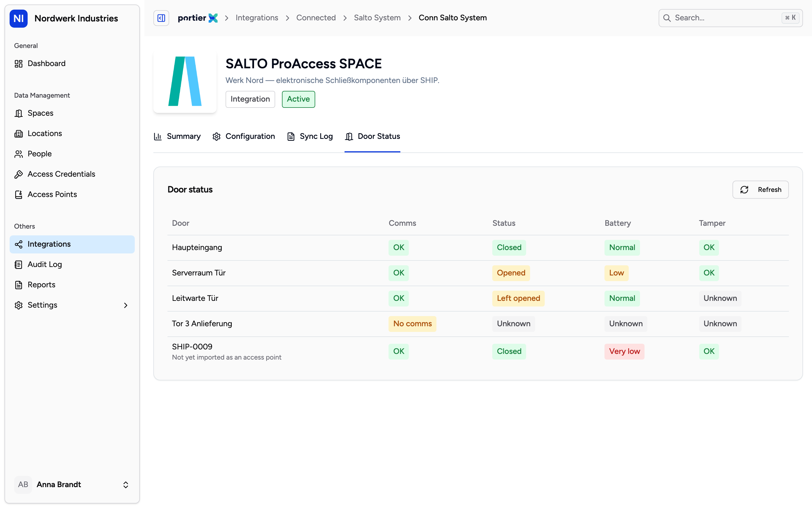Click the circular arrows refresh icon
Viewport: 812px width, 508px height.
point(744,190)
